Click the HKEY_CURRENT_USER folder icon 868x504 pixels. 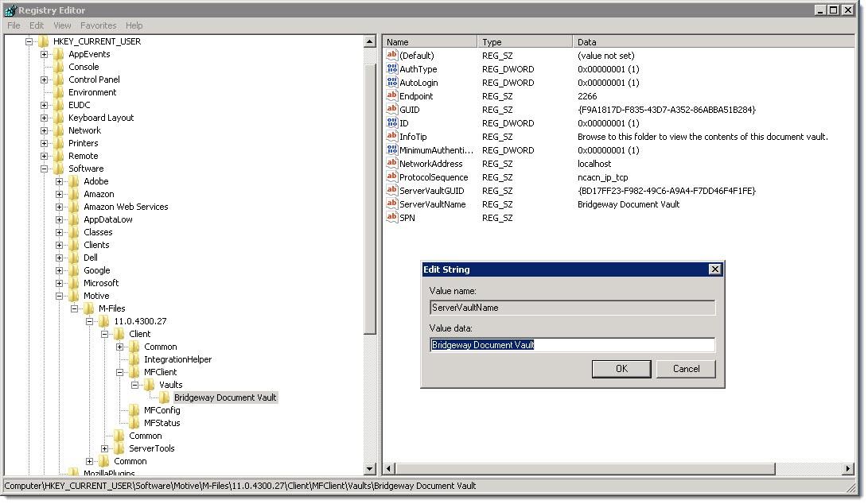pos(44,41)
